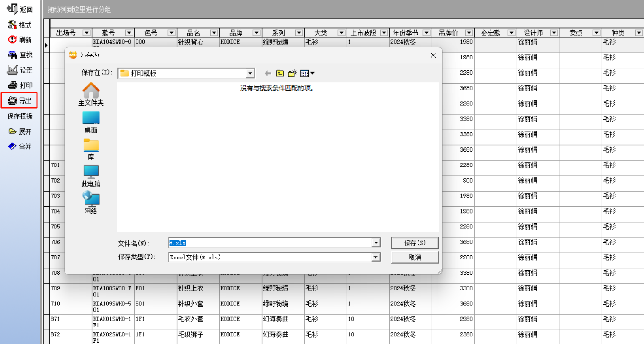
Task: Click the 打印 print sidebar button
Action: pos(20,85)
